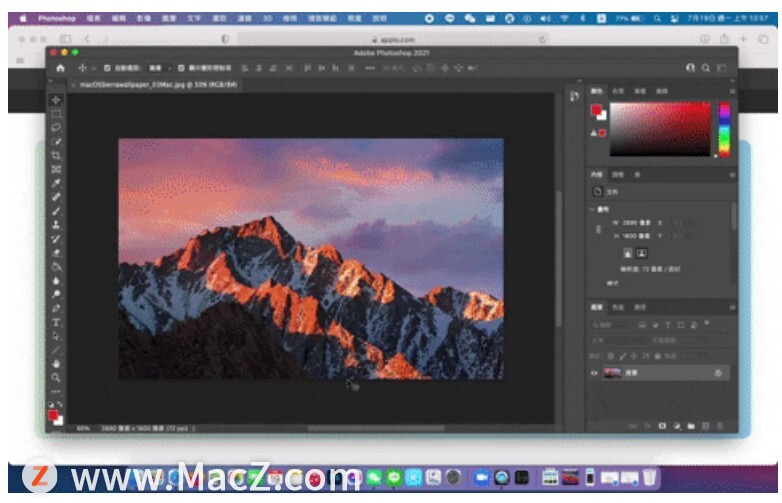Select the Quick Selection tool

tap(56, 142)
